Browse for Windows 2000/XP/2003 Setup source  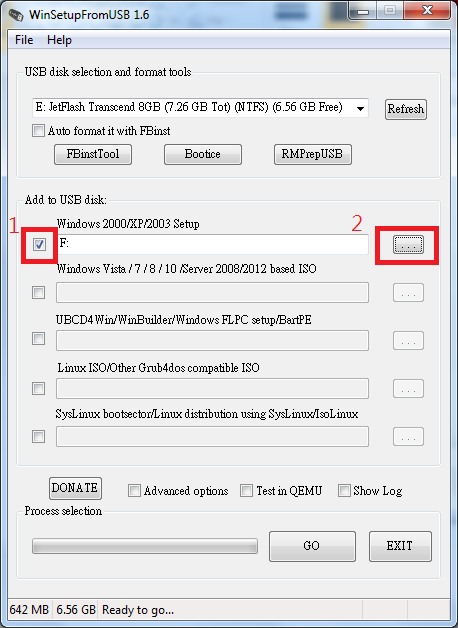coord(408,245)
